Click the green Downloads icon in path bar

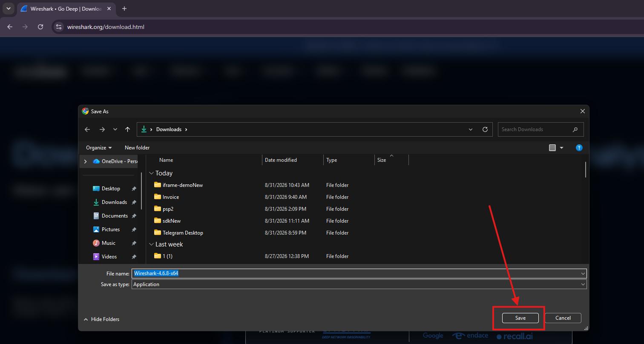(x=144, y=129)
